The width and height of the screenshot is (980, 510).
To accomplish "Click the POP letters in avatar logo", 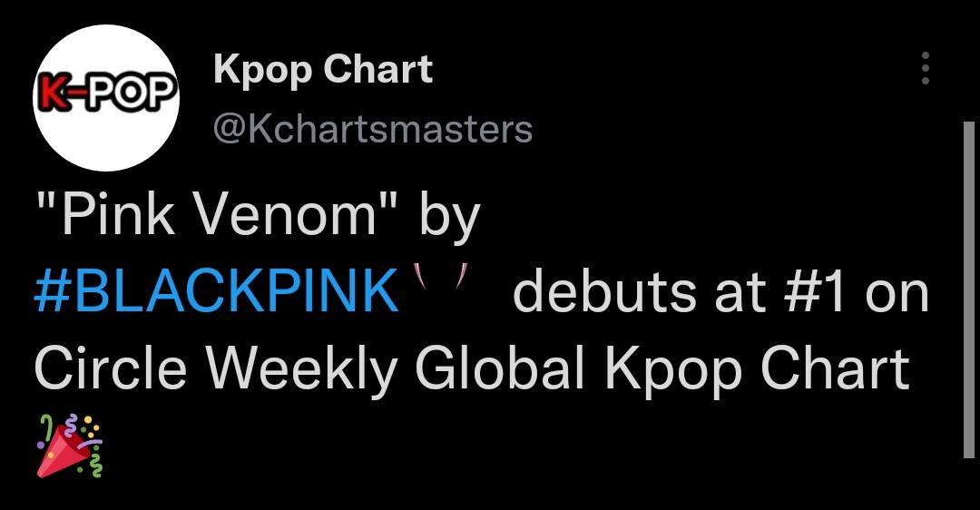I will 128,93.
